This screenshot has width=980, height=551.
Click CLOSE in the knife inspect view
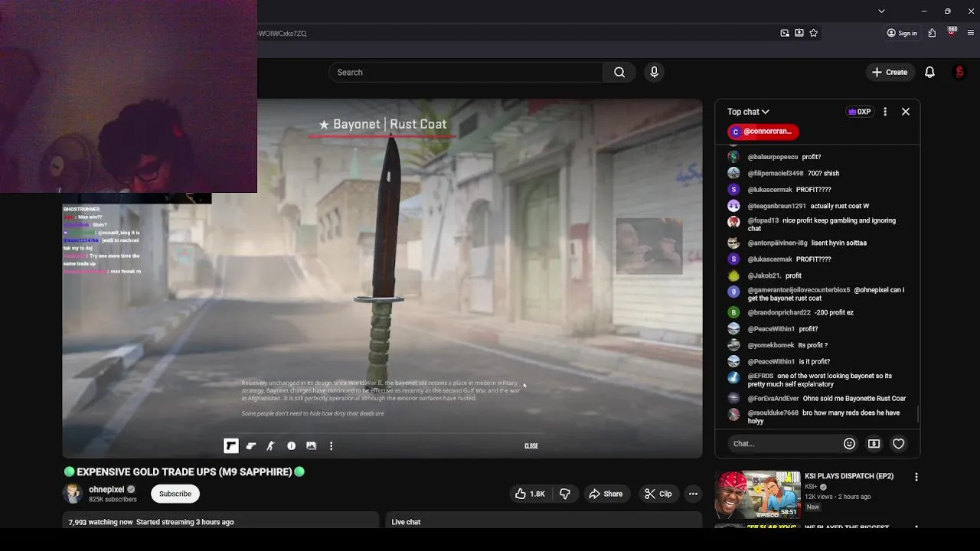[x=531, y=446]
